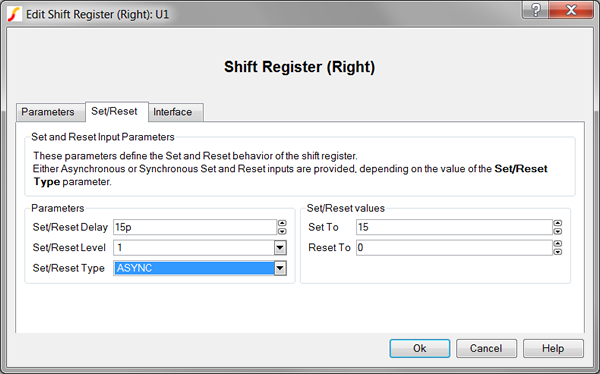Increment Set/Reset Delay with up arrow
Viewport: 600px width, 374px height.
pos(282,223)
